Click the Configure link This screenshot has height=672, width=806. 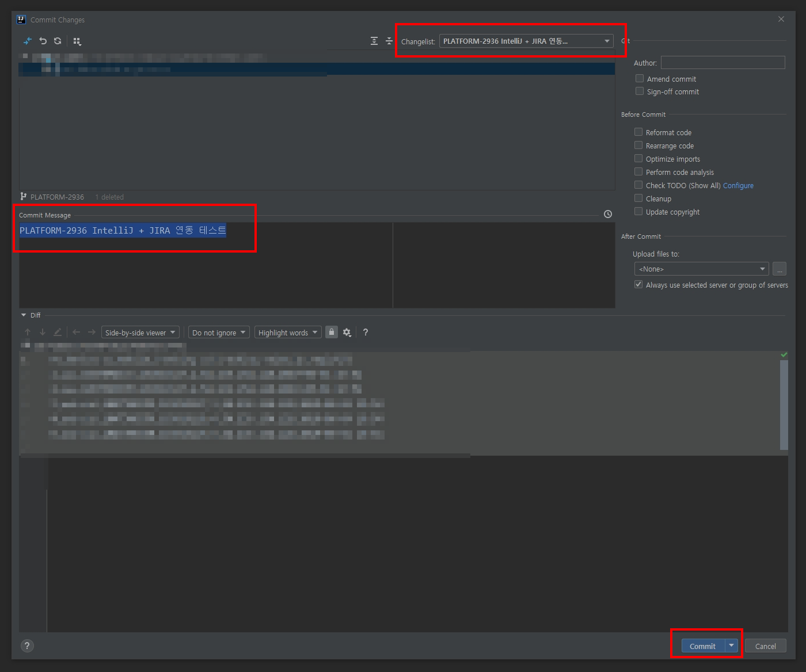coord(738,185)
